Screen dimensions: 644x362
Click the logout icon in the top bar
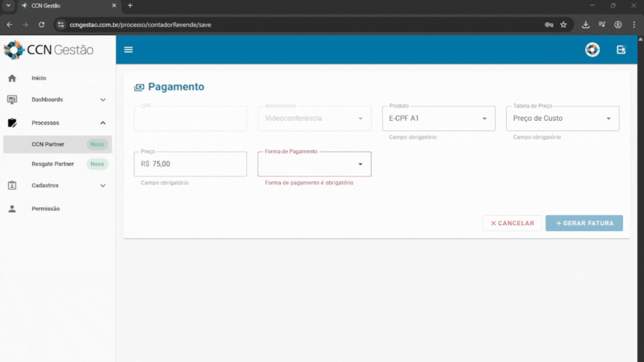point(621,49)
